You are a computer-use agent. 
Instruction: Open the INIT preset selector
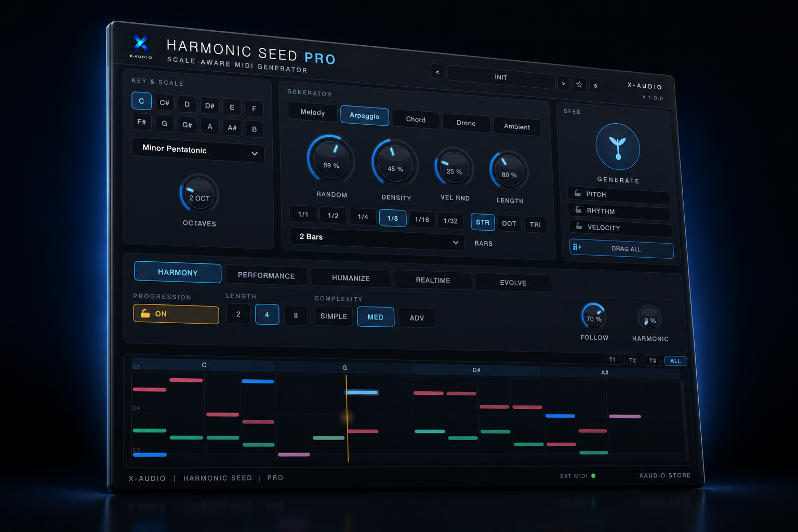pyautogui.click(x=501, y=77)
